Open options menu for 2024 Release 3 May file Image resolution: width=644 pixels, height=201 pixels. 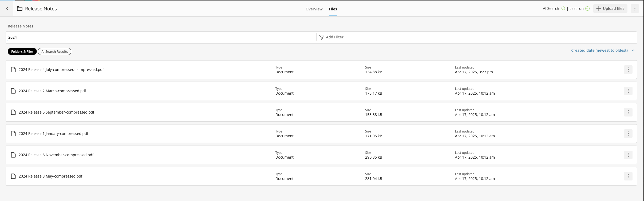(x=628, y=176)
